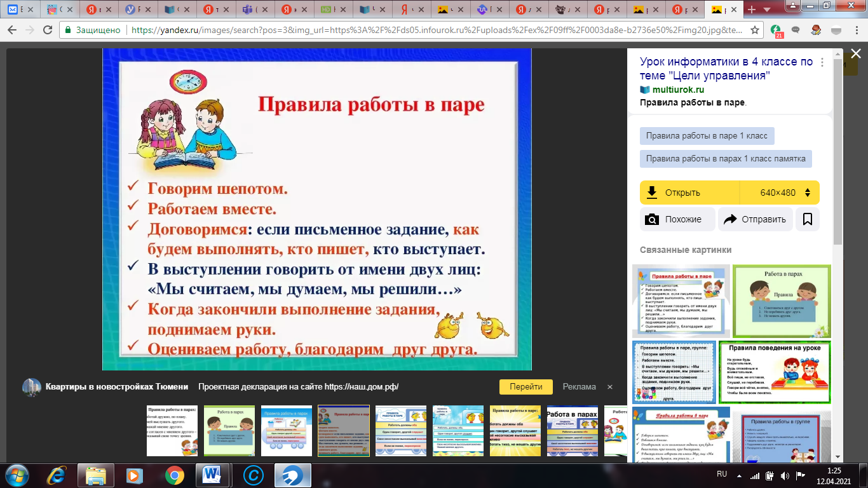Open the three-dot menu beside the image title
The image size is (868, 488).
(823, 62)
